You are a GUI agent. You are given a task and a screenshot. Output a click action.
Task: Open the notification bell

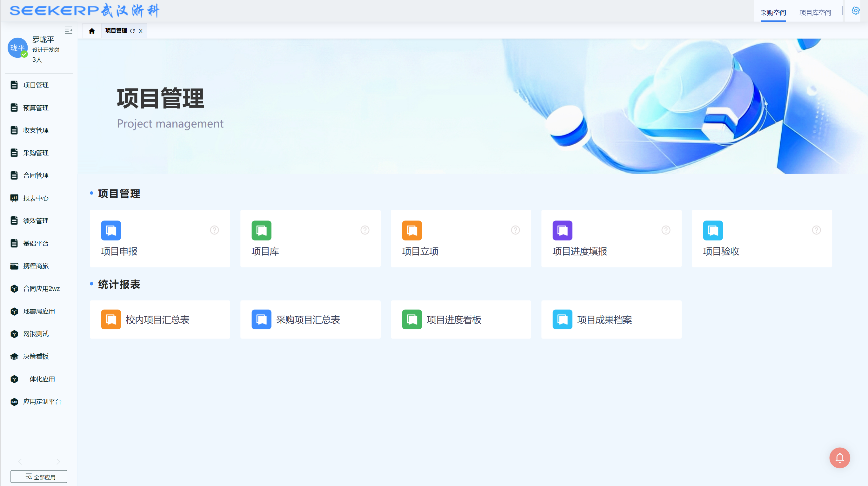(839, 458)
